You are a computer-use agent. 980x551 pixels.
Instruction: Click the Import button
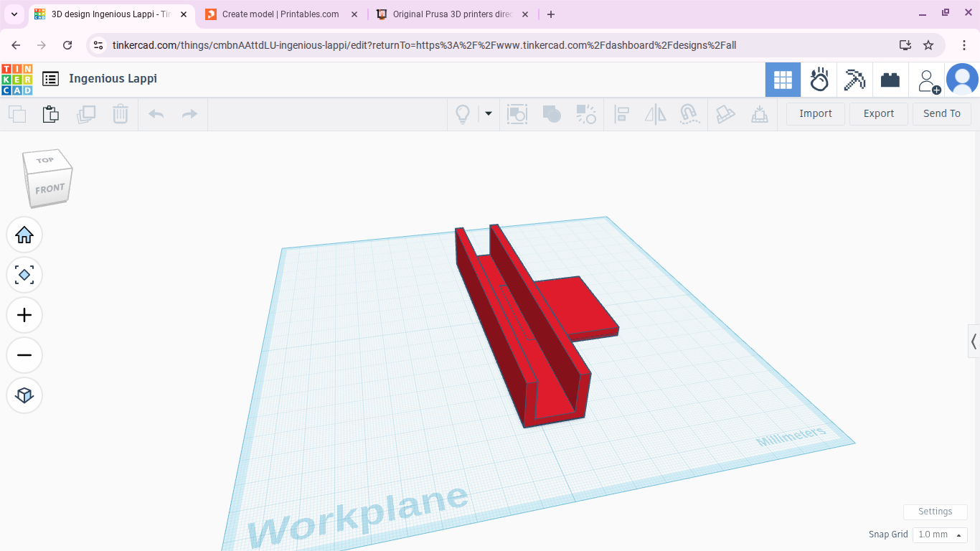(x=816, y=113)
